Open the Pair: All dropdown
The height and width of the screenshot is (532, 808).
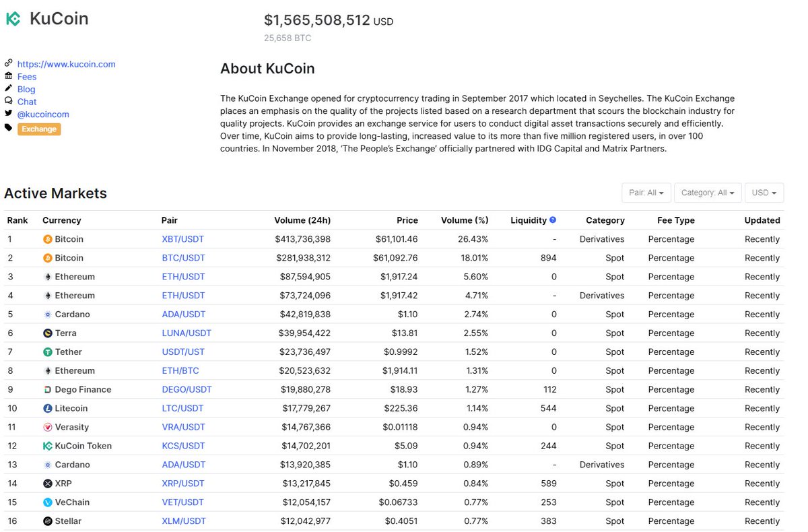coord(646,193)
